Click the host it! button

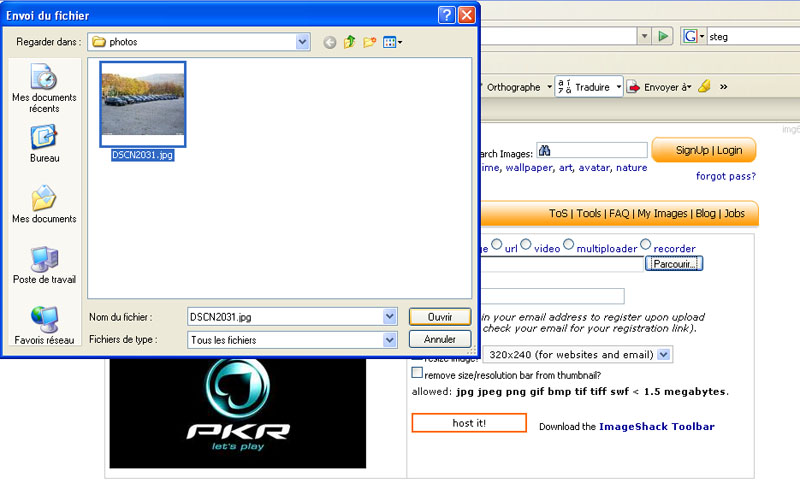(469, 423)
